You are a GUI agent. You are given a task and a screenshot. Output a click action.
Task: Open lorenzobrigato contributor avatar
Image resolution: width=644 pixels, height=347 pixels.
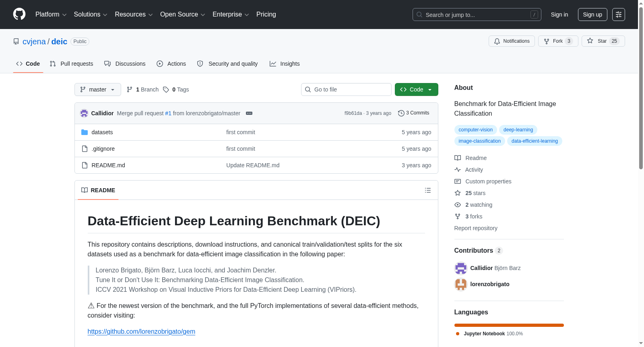tap(461, 284)
